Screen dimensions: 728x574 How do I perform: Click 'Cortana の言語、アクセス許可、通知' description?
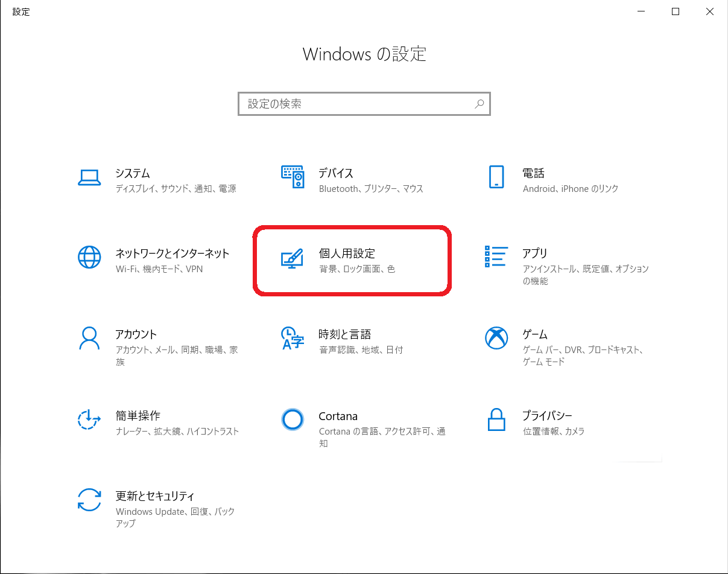(382, 437)
